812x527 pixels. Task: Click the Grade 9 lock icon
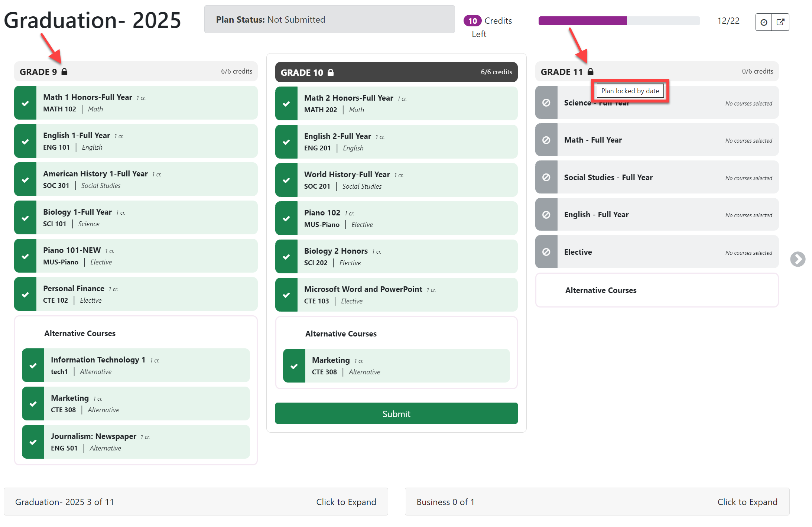64,72
